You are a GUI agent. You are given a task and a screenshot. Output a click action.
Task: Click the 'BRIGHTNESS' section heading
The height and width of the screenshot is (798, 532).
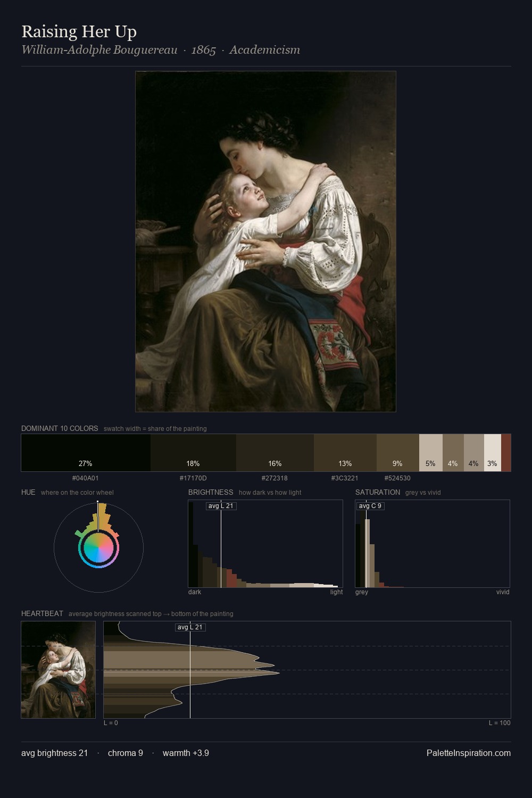(211, 492)
